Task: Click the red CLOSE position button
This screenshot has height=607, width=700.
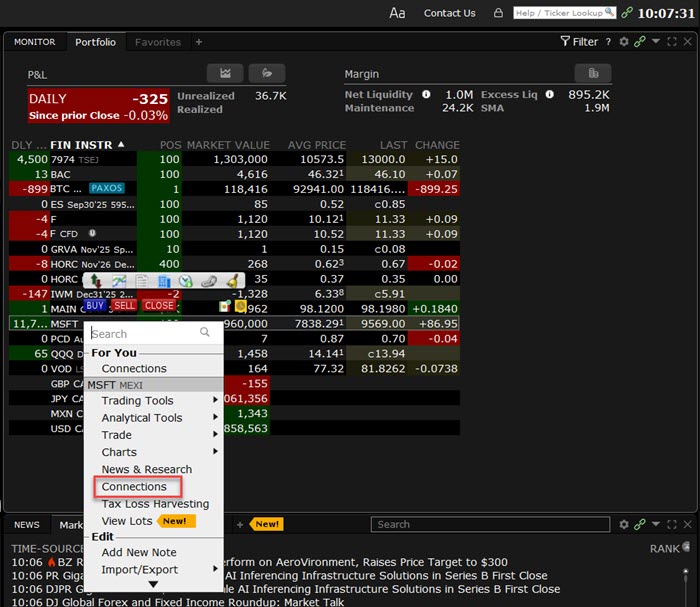Action: coord(159,305)
